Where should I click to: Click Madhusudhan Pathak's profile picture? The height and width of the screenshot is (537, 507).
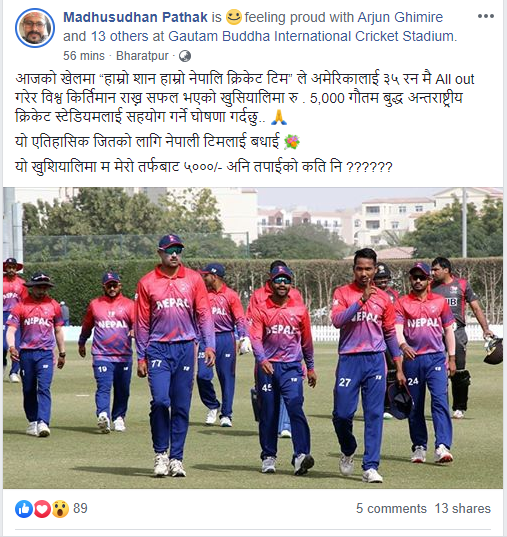pyautogui.click(x=35, y=27)
